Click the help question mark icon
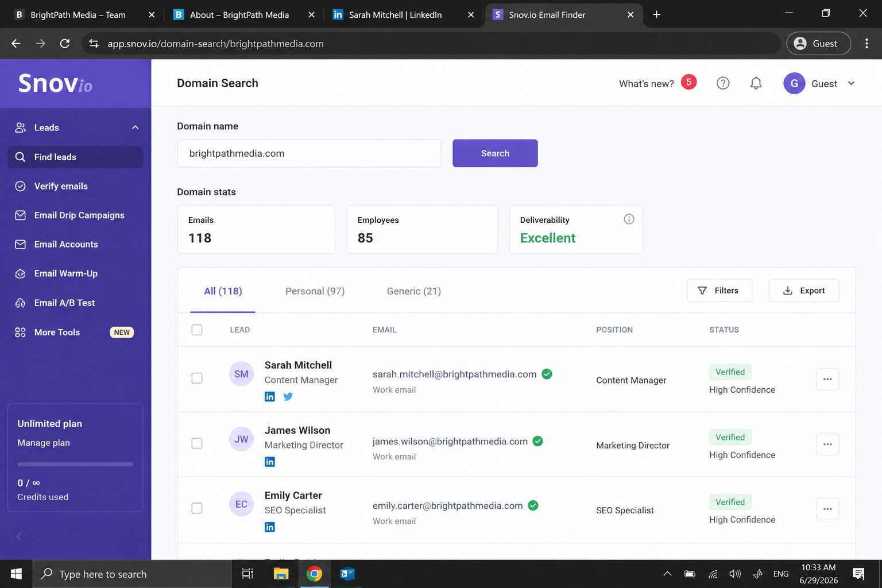Image resolution: width=882 pixels, height=588 pixels. coord(723,83)
